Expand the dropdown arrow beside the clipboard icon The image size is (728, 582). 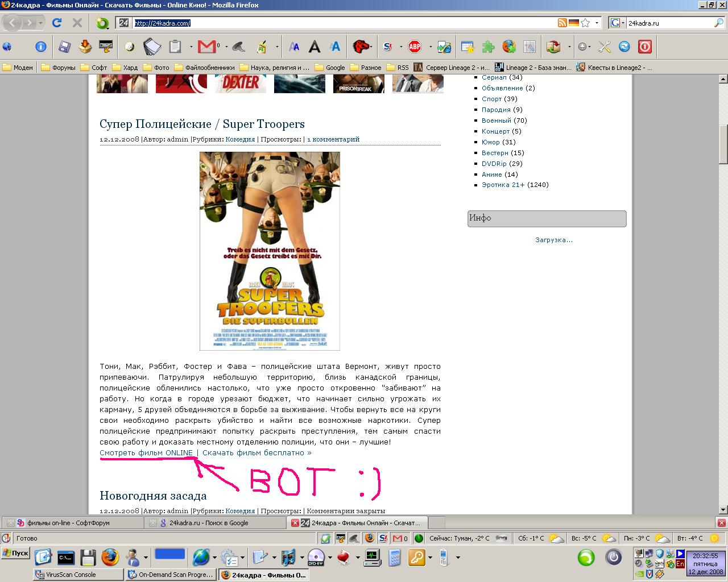tap(191, 47)
